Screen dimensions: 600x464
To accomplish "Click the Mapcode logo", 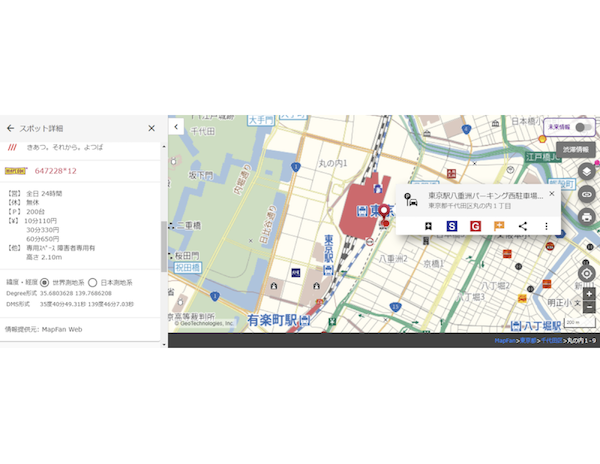I will click(16, 171).
